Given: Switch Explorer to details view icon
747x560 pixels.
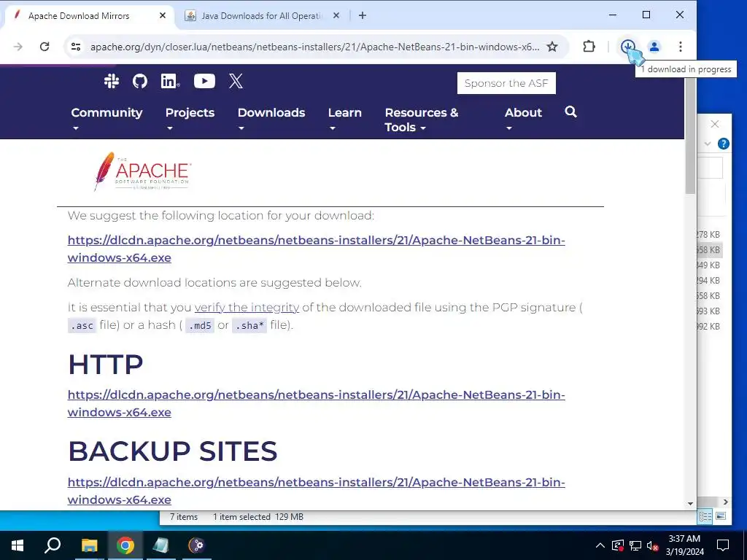Looking at the screenshot, I should coord(705,517).
